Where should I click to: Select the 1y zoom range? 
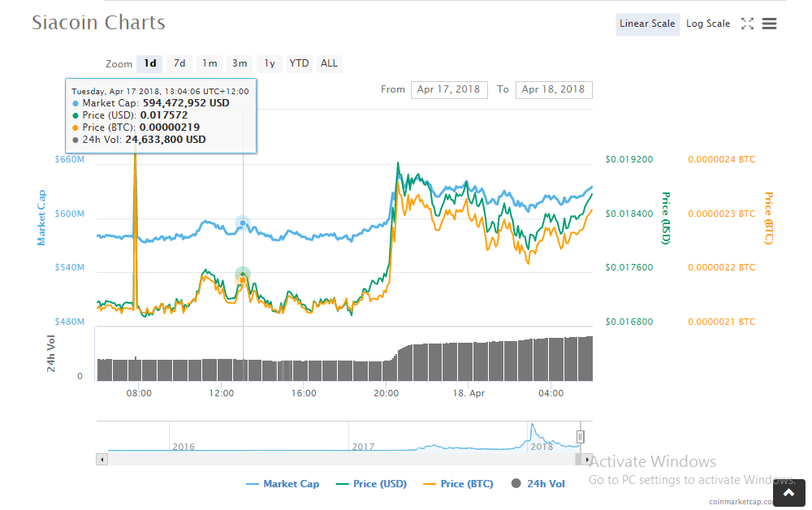270,63
